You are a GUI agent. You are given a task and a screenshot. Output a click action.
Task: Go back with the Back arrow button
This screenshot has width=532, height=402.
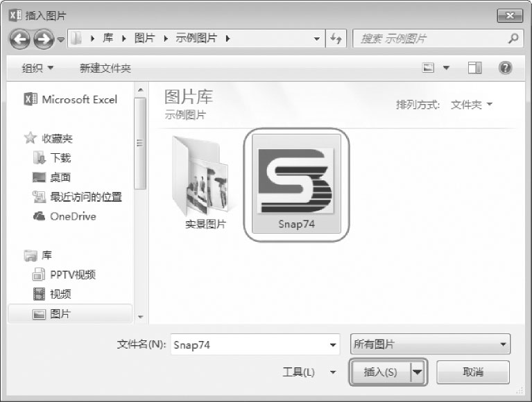[x=19, y=39]
